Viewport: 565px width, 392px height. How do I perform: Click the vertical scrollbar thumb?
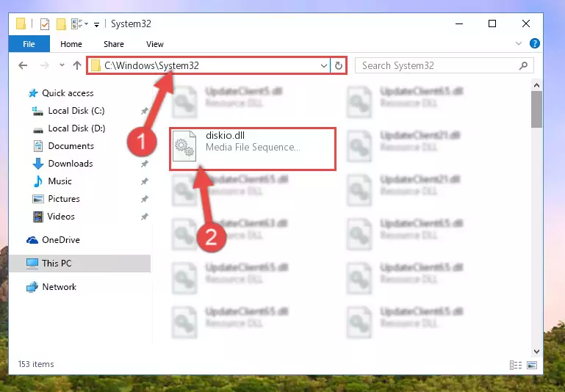pyautogui.click(x=536, y=109)
